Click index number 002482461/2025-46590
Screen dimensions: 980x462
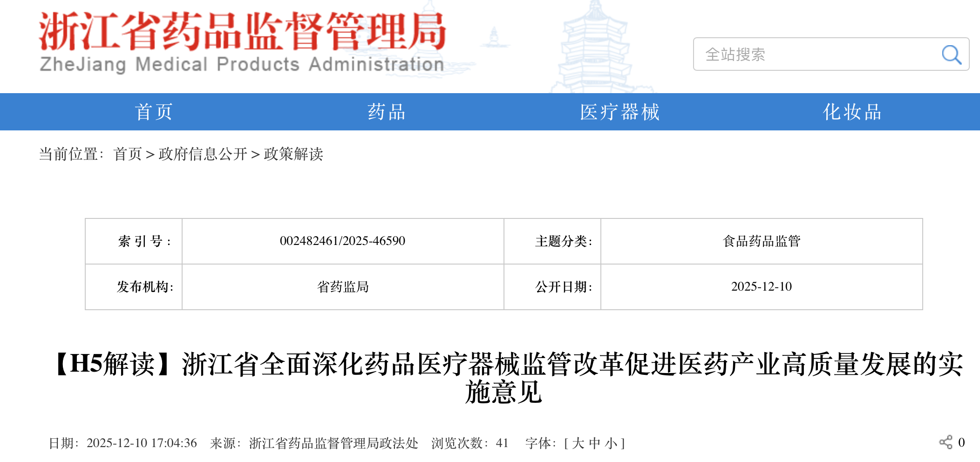point(342,241)
